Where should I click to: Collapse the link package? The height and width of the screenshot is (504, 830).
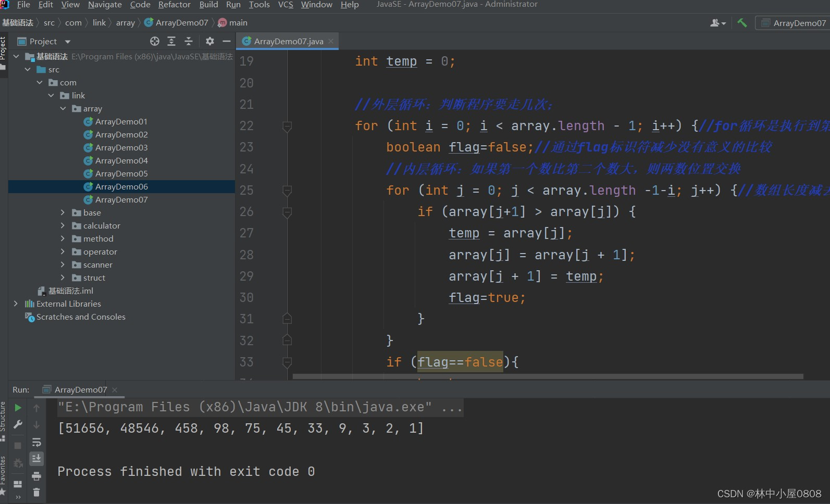pos(51,95)
